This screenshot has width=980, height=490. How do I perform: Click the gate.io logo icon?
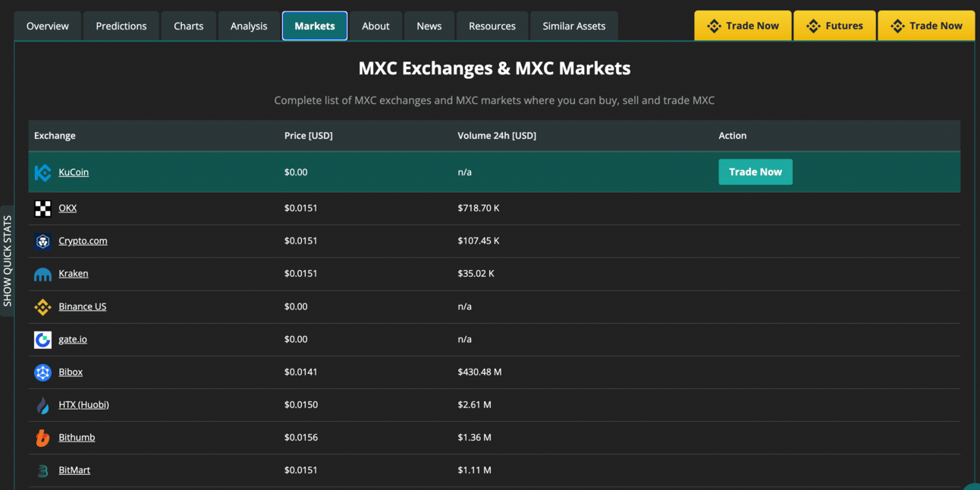43,340
